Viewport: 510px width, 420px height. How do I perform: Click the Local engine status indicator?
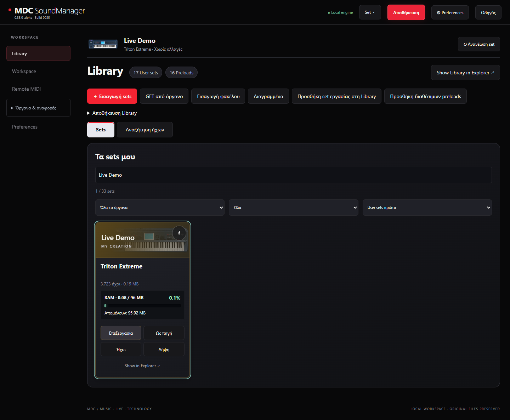[340, 12]
